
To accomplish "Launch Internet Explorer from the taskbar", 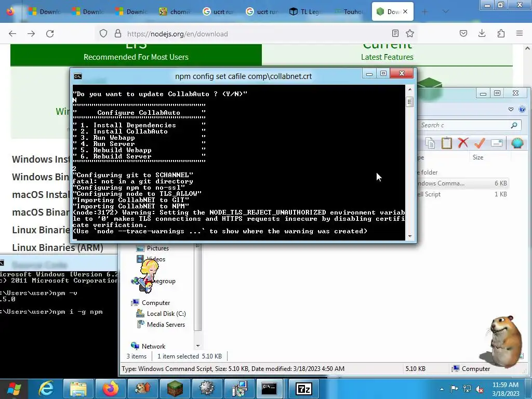I will point(46,389).
